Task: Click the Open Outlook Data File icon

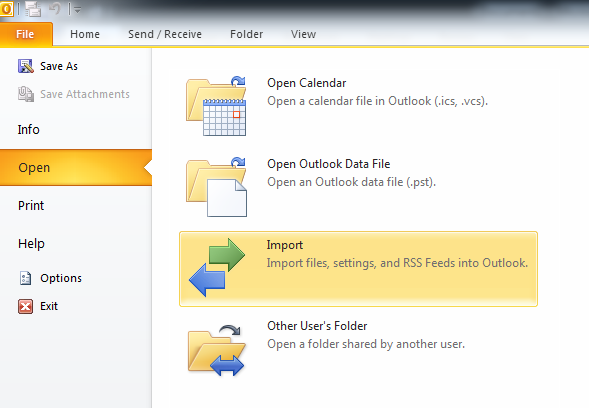Action: pyautogui.click(x=216, y=187)
